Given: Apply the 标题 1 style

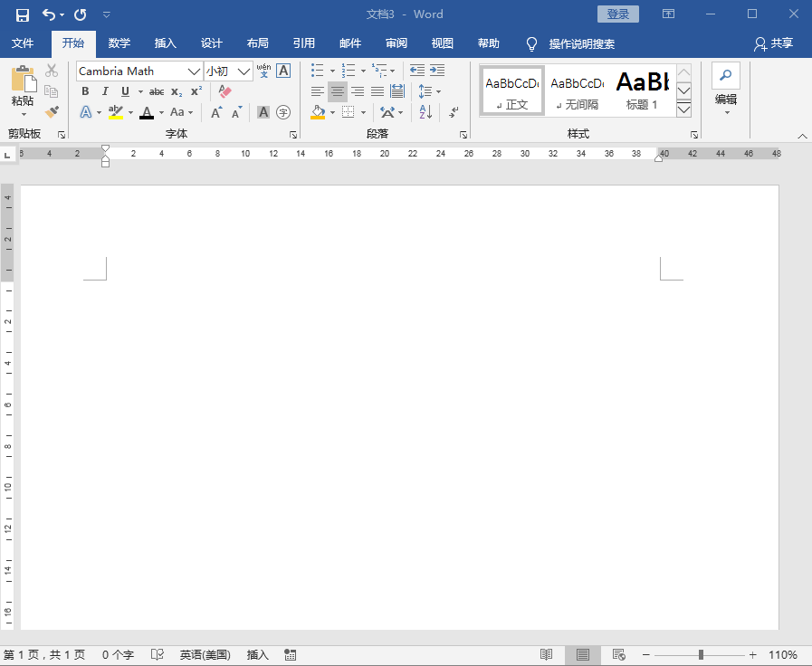Looking at the screenshot, I should click(x=642, y=91).
